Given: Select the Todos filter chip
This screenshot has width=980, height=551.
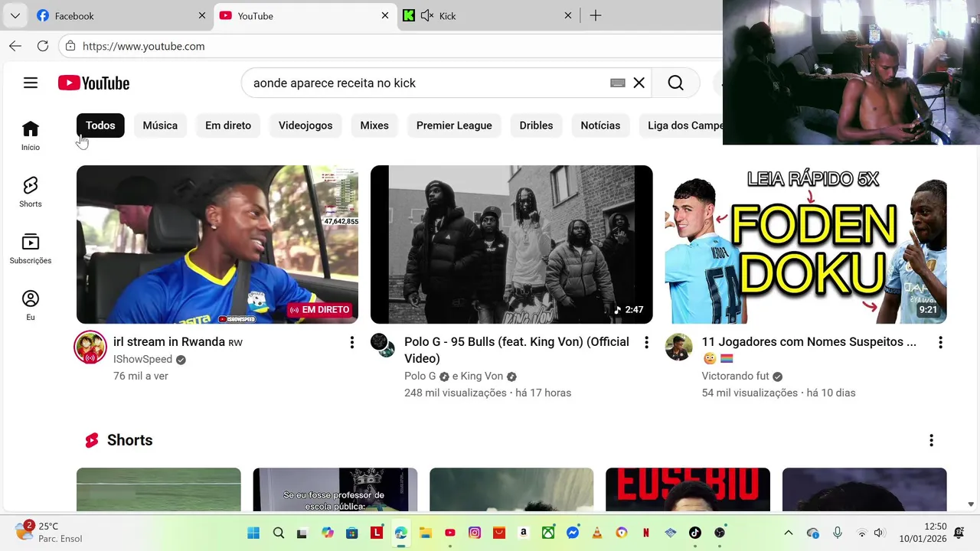Looking at the screenshot, I should pos(100,126).
